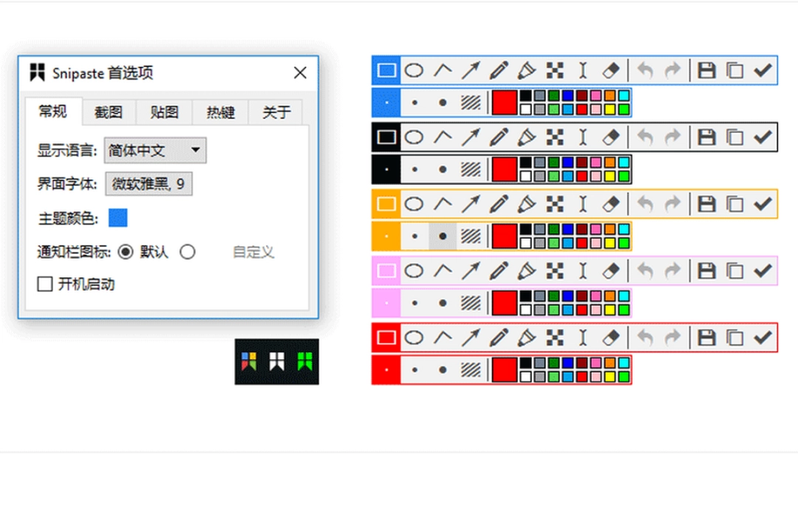The width and height of the screenshot is (798, 532).
Task: Click the copy icon on the red toolbar
Action: coord(734,337)
